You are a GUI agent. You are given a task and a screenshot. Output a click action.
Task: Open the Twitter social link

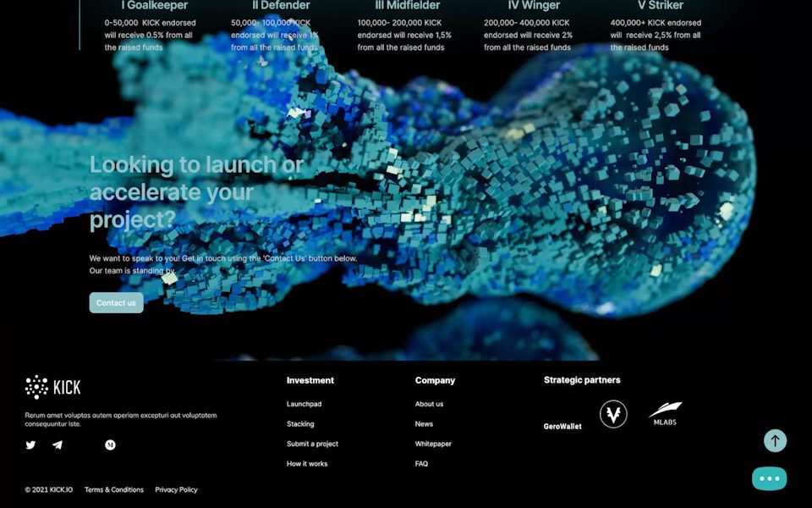pyautogui.click(x=30, y=444)
